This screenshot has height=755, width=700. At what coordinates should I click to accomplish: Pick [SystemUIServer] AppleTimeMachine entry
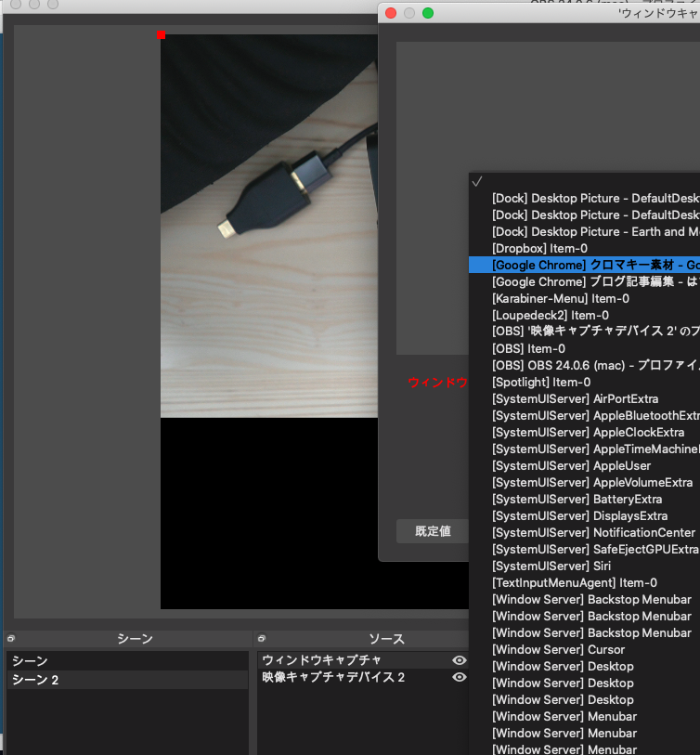pos(585,449)
